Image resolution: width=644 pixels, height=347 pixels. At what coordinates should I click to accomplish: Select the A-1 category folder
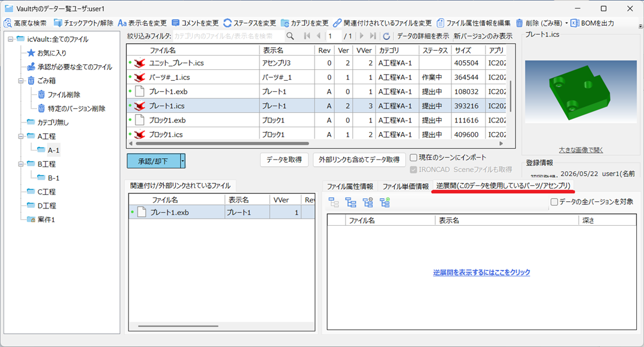click(48, 150)
